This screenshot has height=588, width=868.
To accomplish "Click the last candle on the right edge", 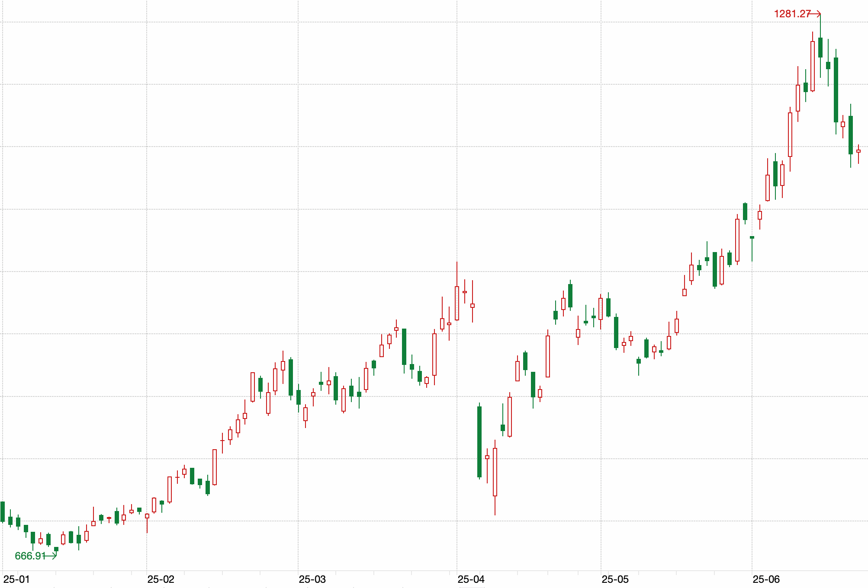I will 858,151.
